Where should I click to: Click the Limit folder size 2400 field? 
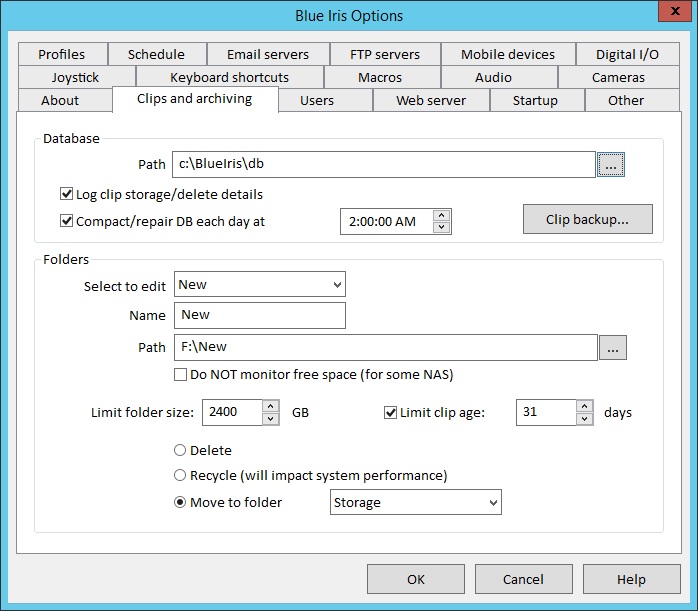[x=232, y=412]
